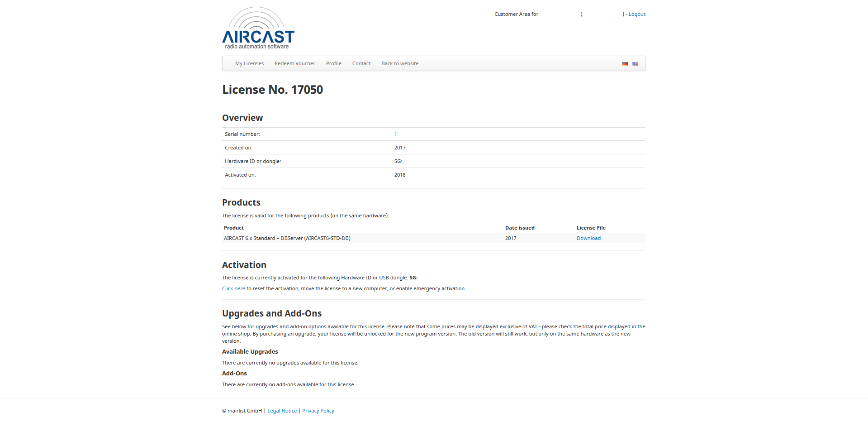Click the AIRCAST logo
Image resolution: width=868 pixels, height=427 pixels.
click(258, 29)
